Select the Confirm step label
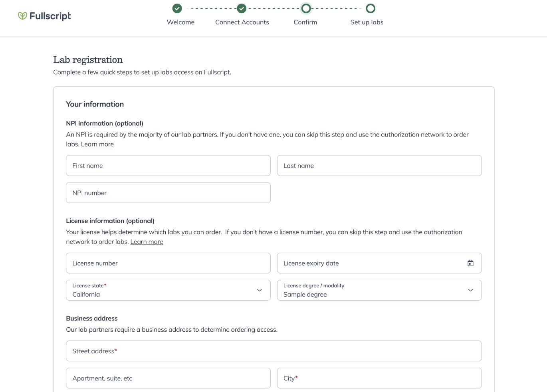The height and width of the screenshot is (392, 547). pos(305,22)
